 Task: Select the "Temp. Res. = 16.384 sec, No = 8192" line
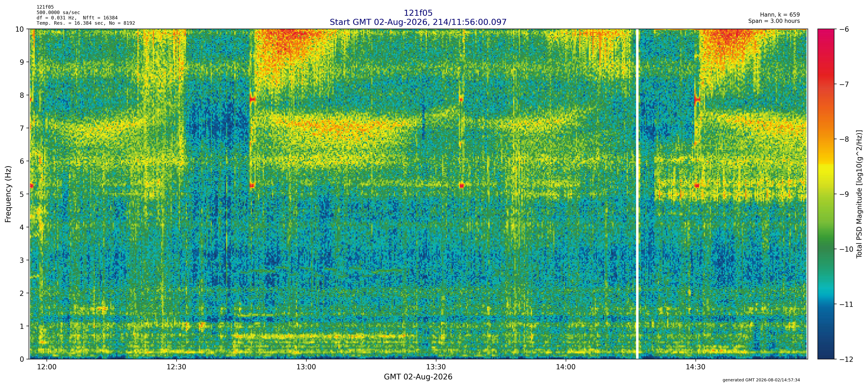tap(86, 23)
